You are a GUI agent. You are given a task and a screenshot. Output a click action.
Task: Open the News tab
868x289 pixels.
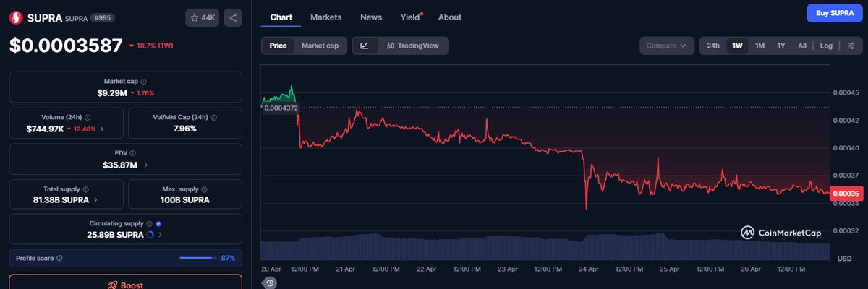point(371,17)
